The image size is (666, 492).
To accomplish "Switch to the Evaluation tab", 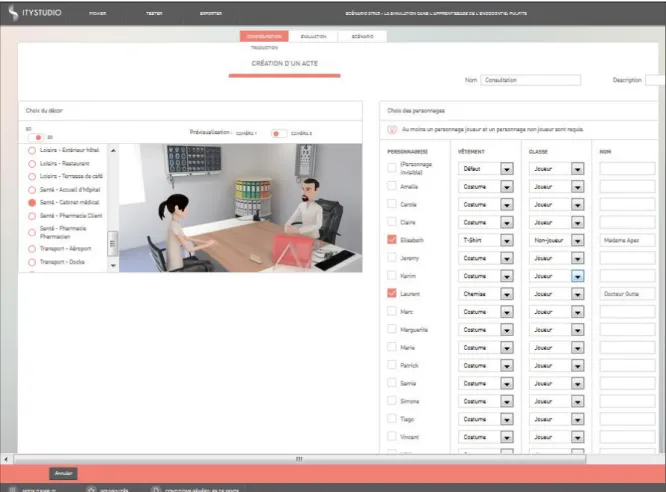I will coord(313,37).
